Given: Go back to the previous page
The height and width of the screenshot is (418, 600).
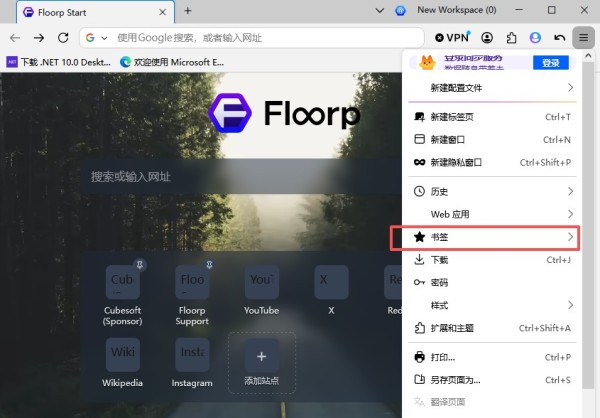Looking at the screenshot, I should 15,38.
